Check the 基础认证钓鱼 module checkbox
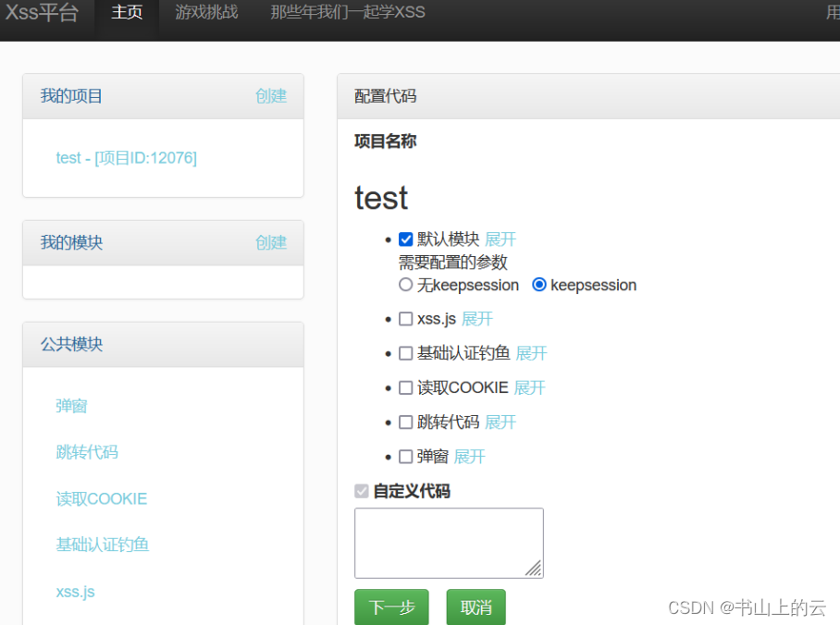Image resolution: width=840 pixels, height=625 pixels. click(x=405, y=353)
